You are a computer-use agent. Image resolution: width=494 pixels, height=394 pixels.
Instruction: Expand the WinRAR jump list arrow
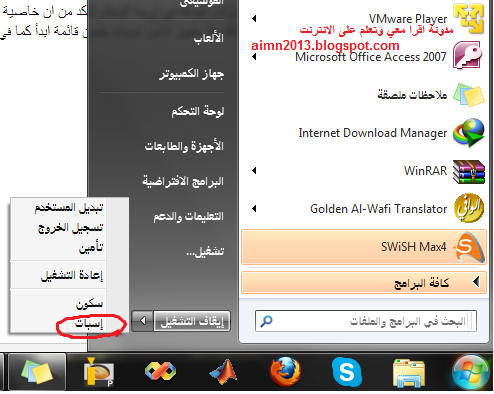coord(254,171)
